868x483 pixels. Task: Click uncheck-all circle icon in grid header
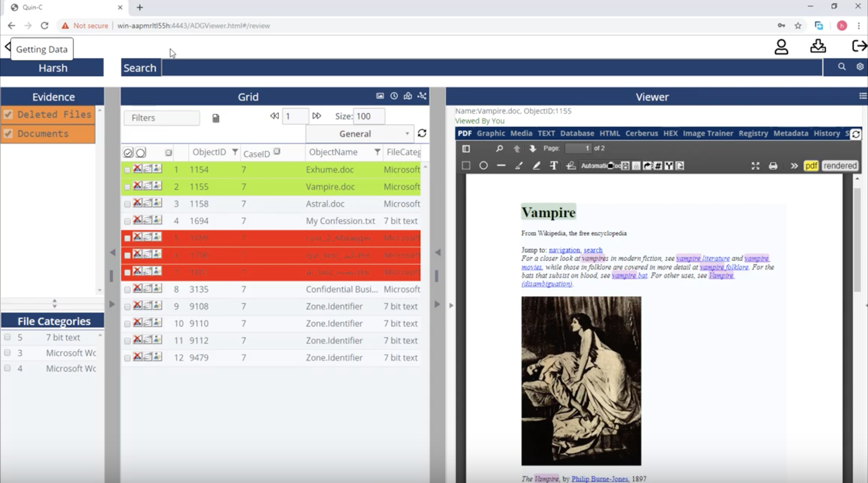(x=141, y=153)
